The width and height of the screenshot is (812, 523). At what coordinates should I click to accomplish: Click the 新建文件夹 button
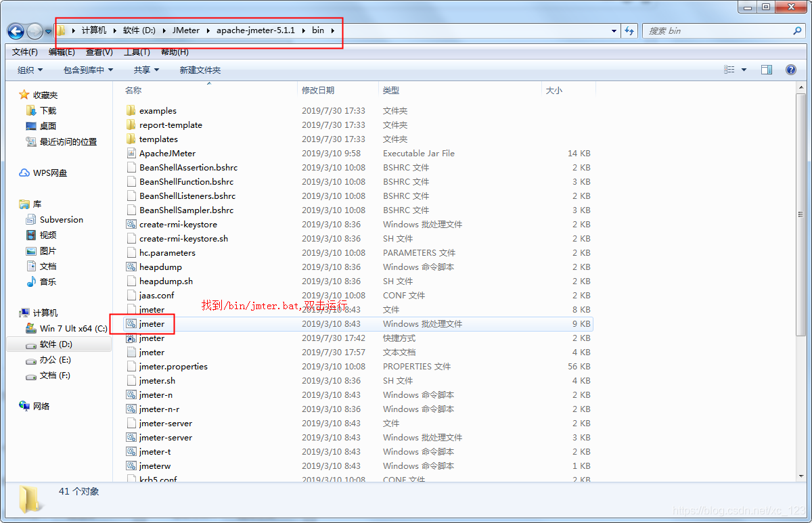200,70
